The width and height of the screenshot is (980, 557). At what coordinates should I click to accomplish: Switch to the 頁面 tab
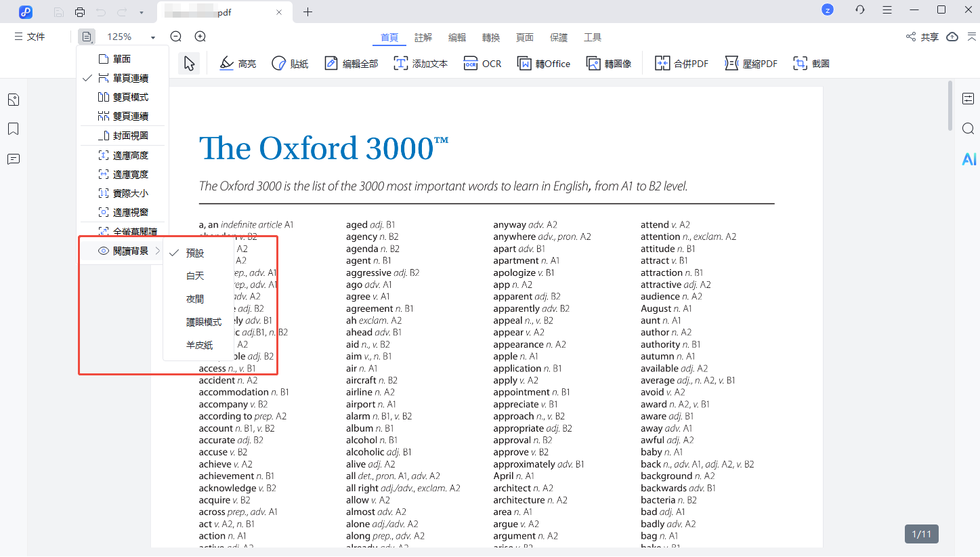coord(525,37)
